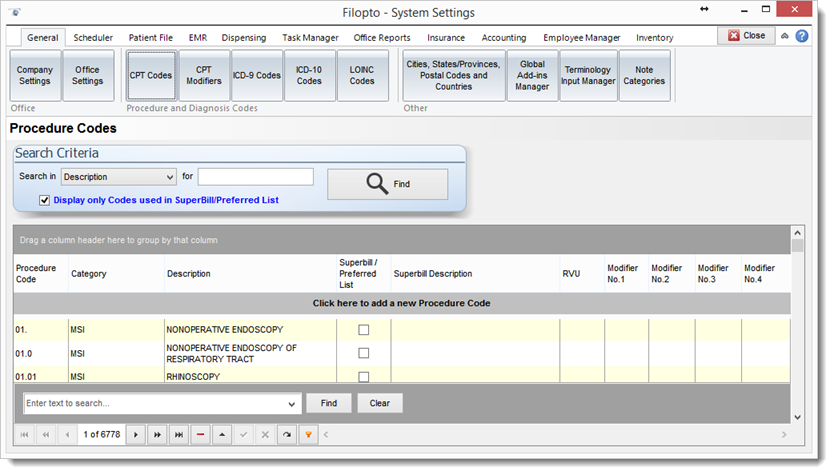Click the Superbill Description column header
Screen dimensions: 833x474
tap(475, 274)
